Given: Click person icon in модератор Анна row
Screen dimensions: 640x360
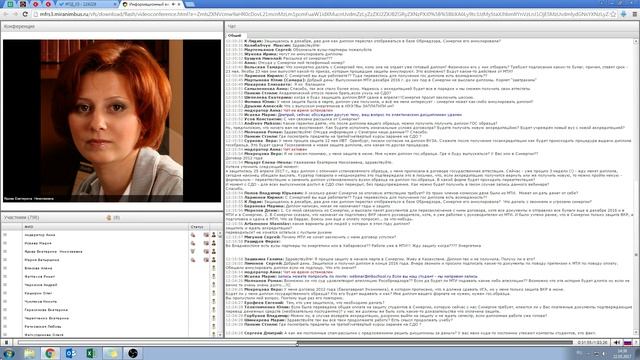Looking at the screenshot, I should (213, 235).
